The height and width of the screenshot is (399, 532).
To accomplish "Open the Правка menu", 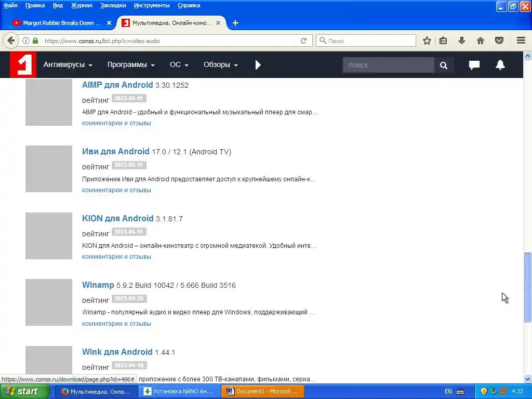I will 35,5.
